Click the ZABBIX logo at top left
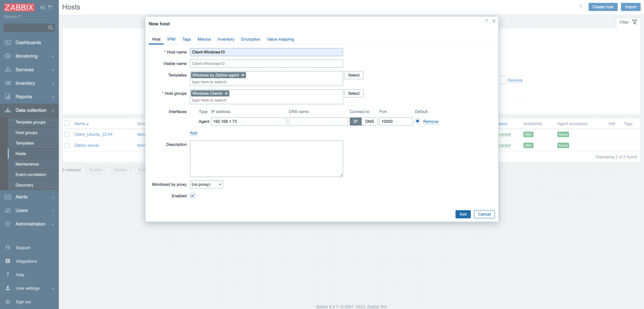The image size is (644, 309). 19,7
